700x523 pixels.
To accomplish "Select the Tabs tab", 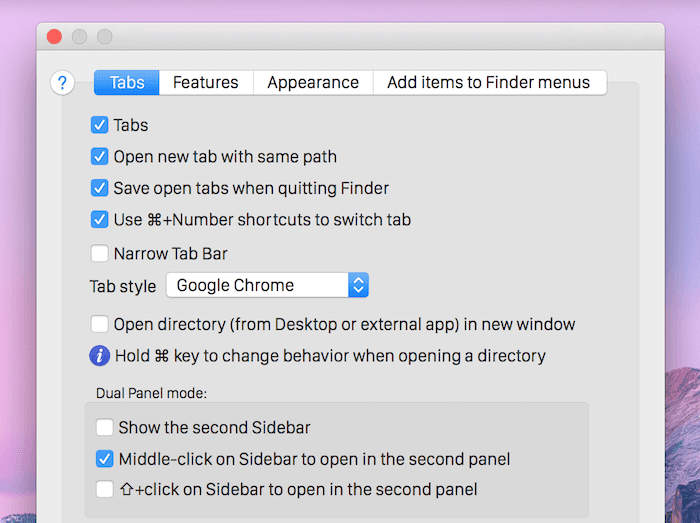I will tap(127, 83).
